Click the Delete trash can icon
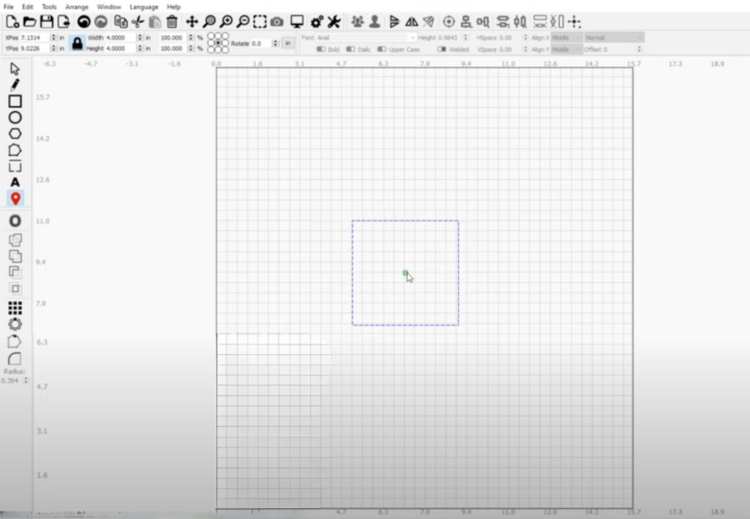Viewport: 750px width, 519px height. (172, 21)
